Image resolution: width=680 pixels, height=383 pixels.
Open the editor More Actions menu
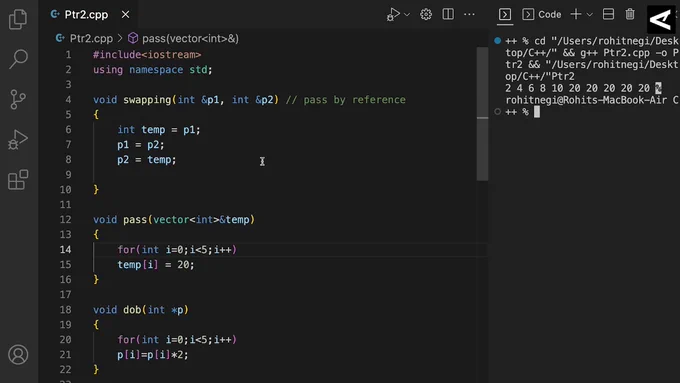pyautogui.click(x=469, y=14)
